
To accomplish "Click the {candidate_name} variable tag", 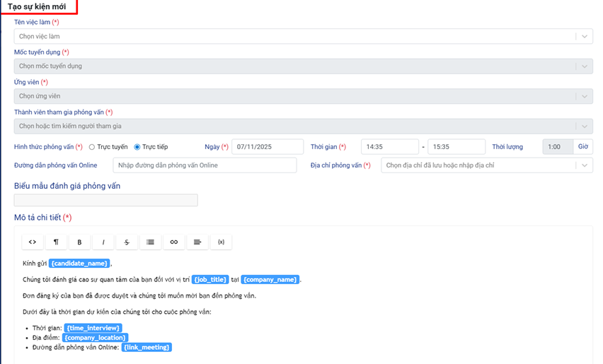I will click(x=80, y=264).
